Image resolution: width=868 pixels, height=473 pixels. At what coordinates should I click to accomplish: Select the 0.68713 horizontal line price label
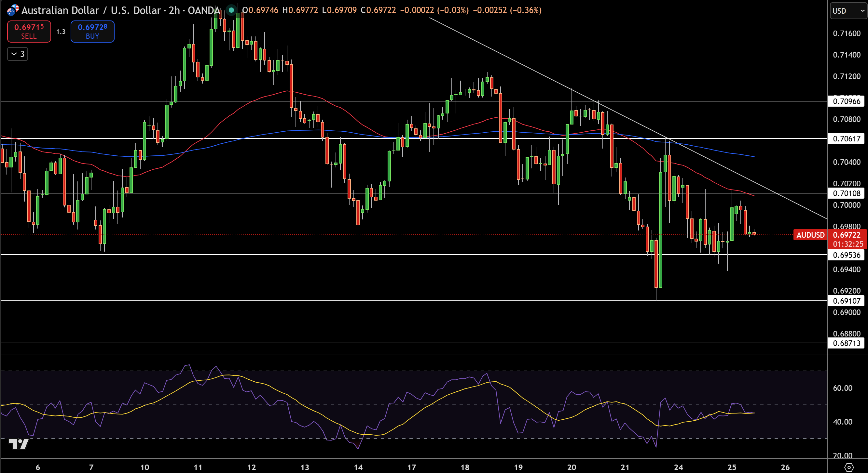846,343
